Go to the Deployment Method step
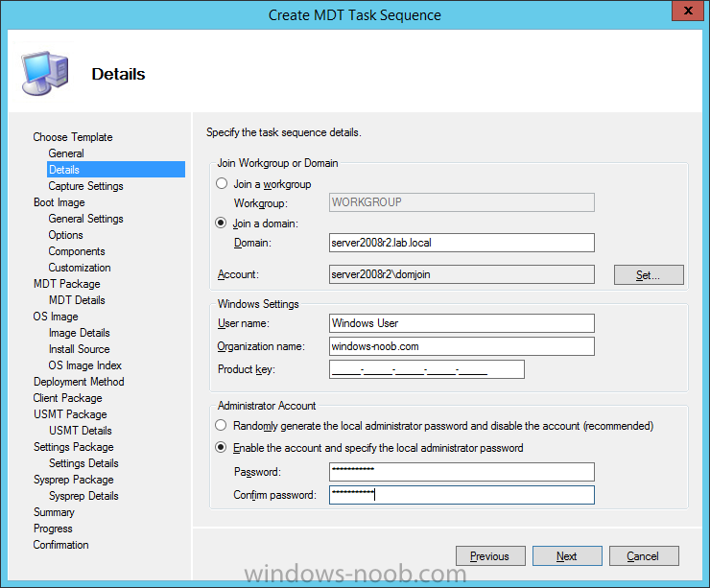710x588 pixels. coord(79,382)
